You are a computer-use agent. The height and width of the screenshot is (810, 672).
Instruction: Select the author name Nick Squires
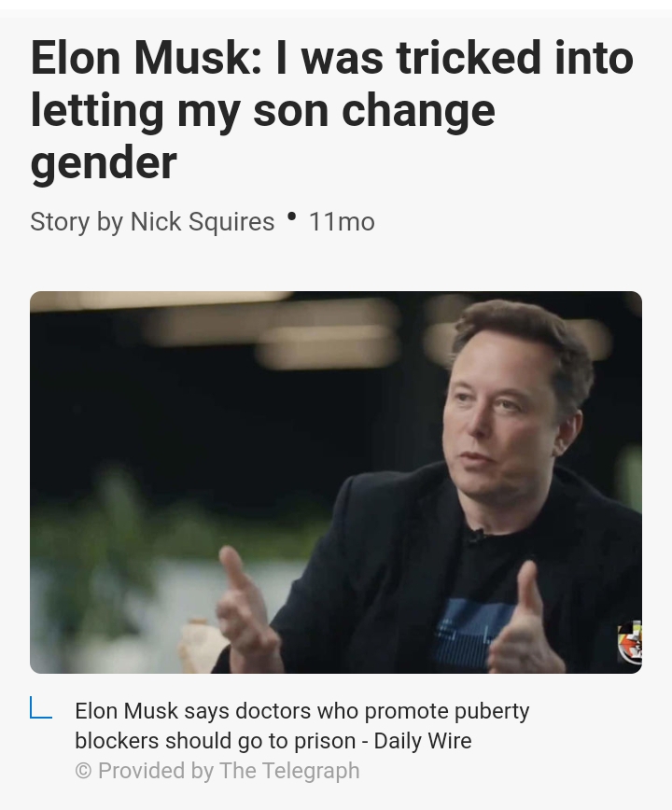pyautogui.click(x=203, y=221)
